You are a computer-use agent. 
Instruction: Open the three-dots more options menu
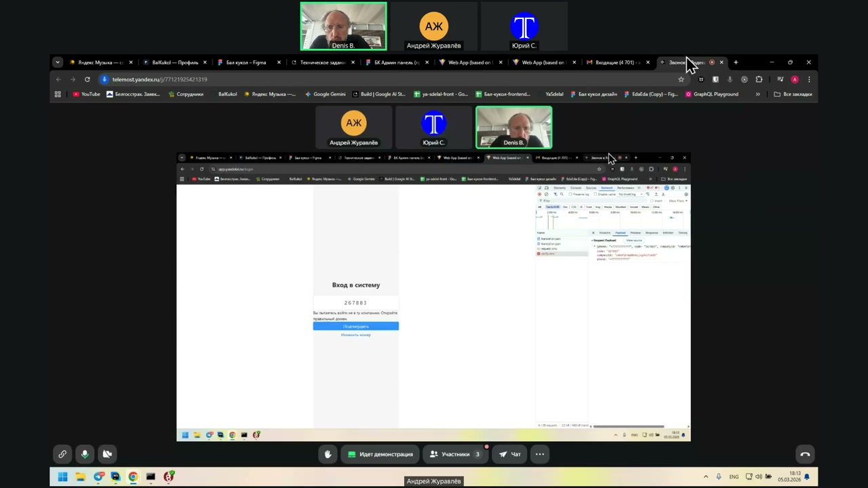pyautogui.click(x=540, y=454)
